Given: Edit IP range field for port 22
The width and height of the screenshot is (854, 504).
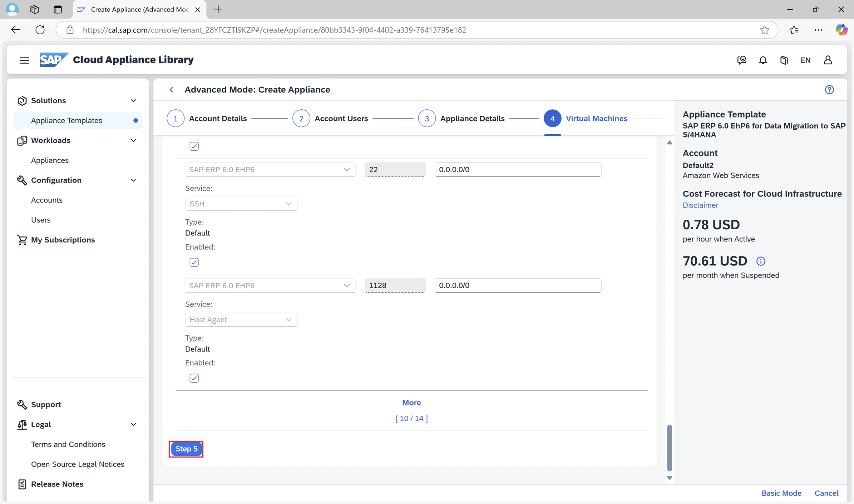Looking at the screenshot, I should point(518,170).
